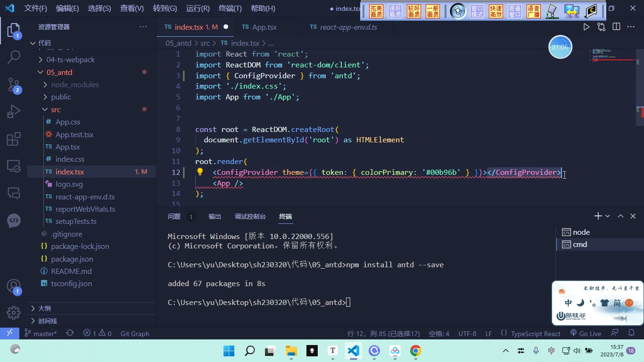Click Git Graph in the status bar
Viewport: 644px width, 362px height.
[x=135, y=333]
